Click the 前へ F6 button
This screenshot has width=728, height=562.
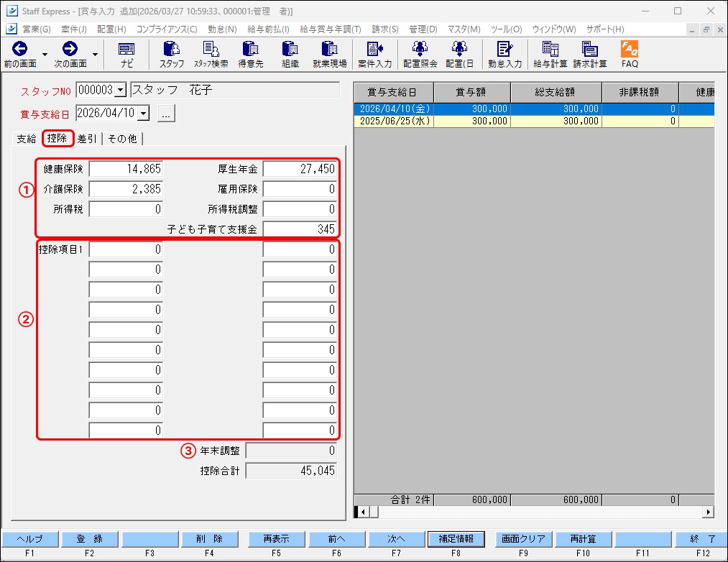(336, 539)
